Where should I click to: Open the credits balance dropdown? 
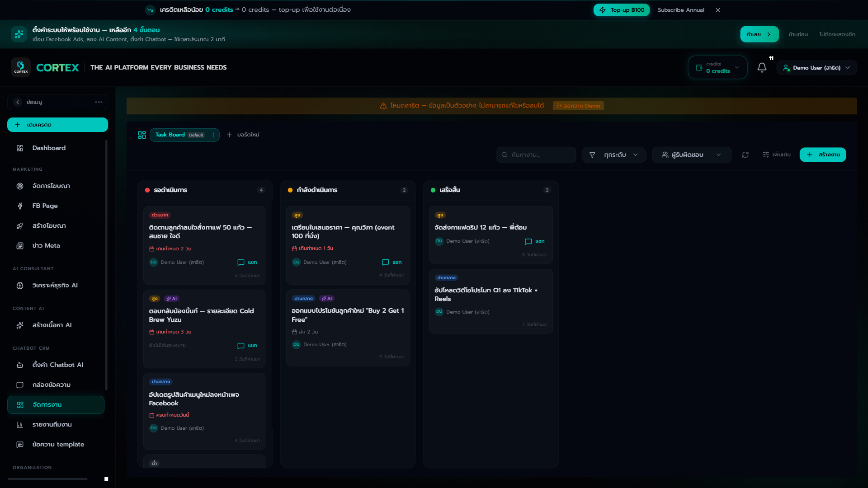[717, 67]
